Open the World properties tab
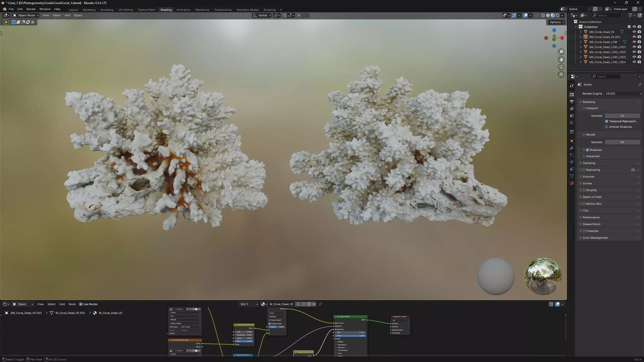Viewport: 644px width, 362px height. [572, 123]
